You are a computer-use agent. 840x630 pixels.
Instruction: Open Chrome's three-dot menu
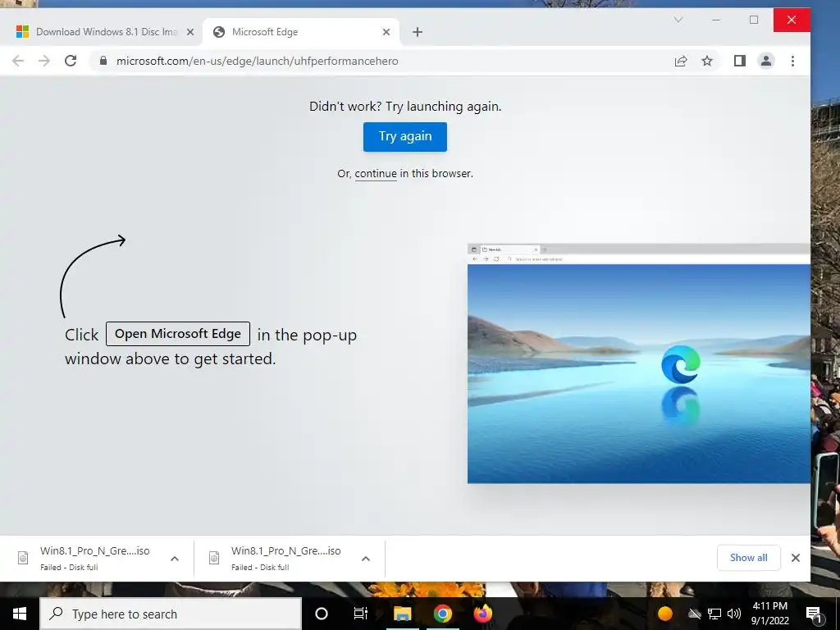(x=793, y=61)
